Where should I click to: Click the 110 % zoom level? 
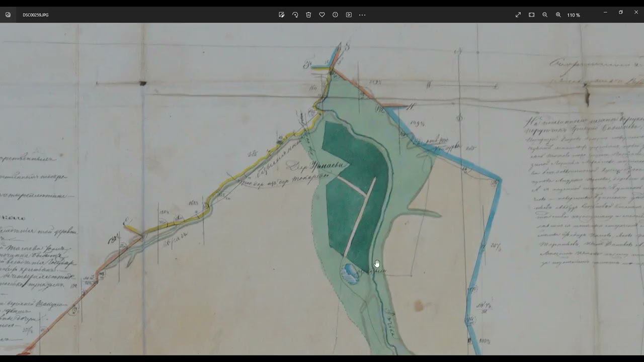pyautogui.click(x=574, y=15)
